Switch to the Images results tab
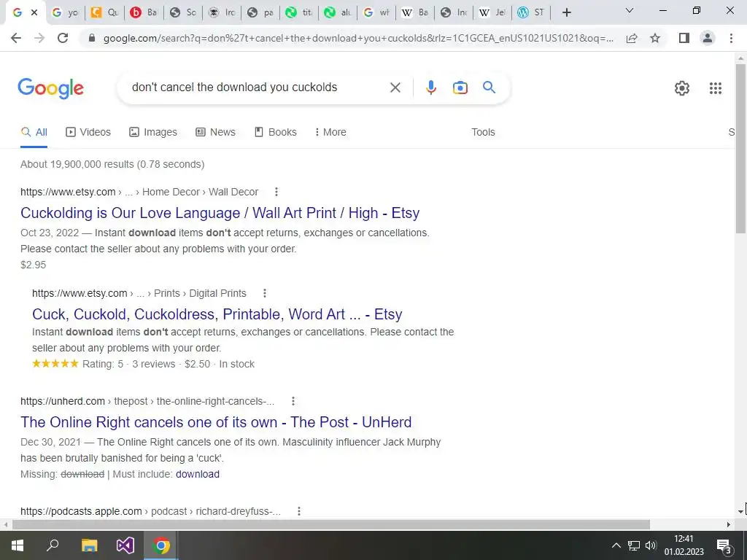 click(x=153, y=133)
